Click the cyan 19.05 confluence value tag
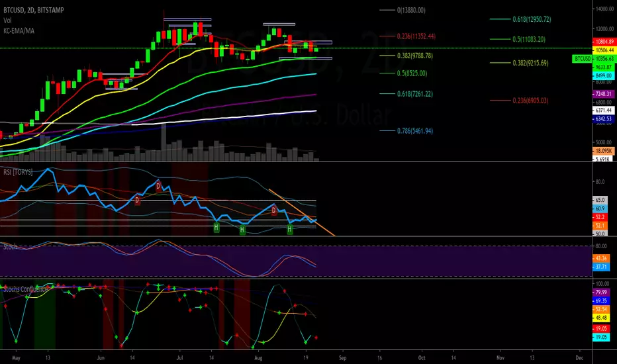 (601, 338)
